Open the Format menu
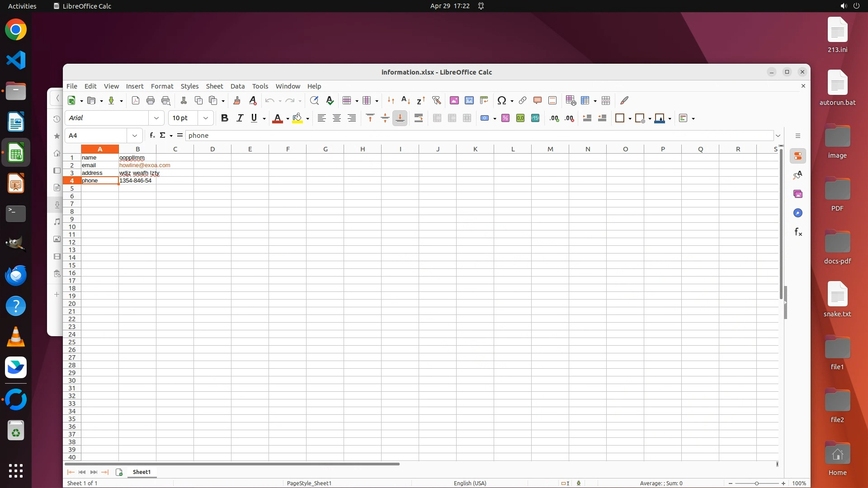Screen dimensions: 868x488 point(162,86)
